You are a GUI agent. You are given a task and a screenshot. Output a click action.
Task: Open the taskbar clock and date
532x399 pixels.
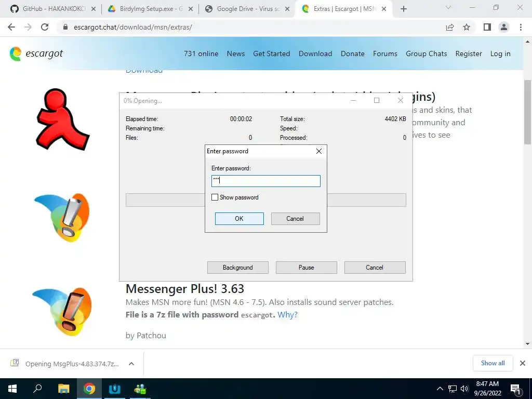pos(487,389)
